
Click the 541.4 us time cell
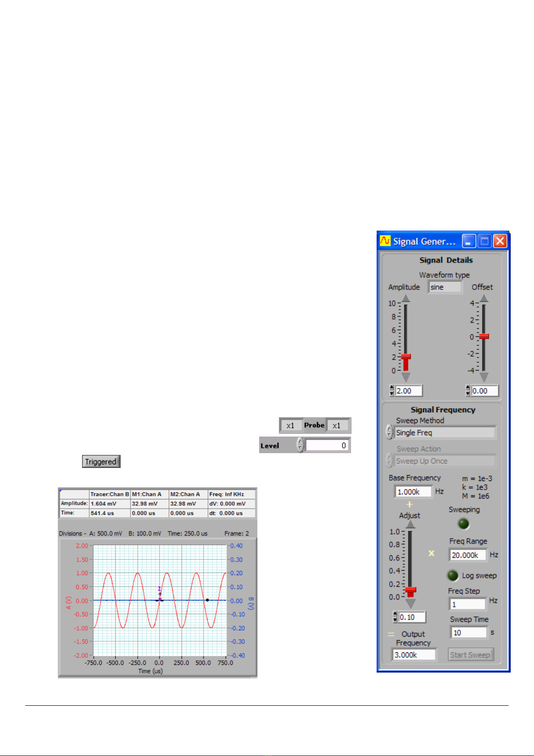coord(110,513)
